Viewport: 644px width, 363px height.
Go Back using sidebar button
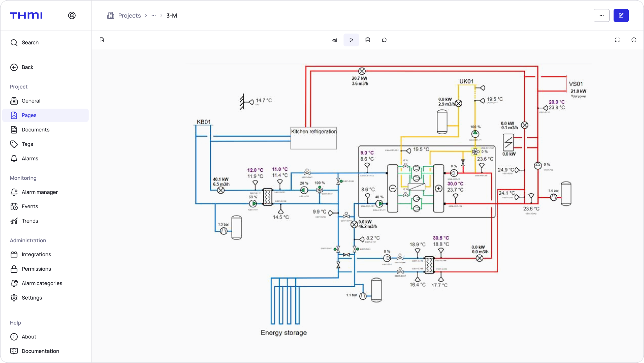click(x=27, y=67)
